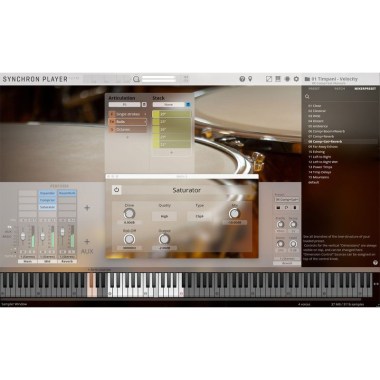This screenshot has width=380, height=380.
Task: Toggle the Saturator effect slot in mixer
Action: [47, 207]
